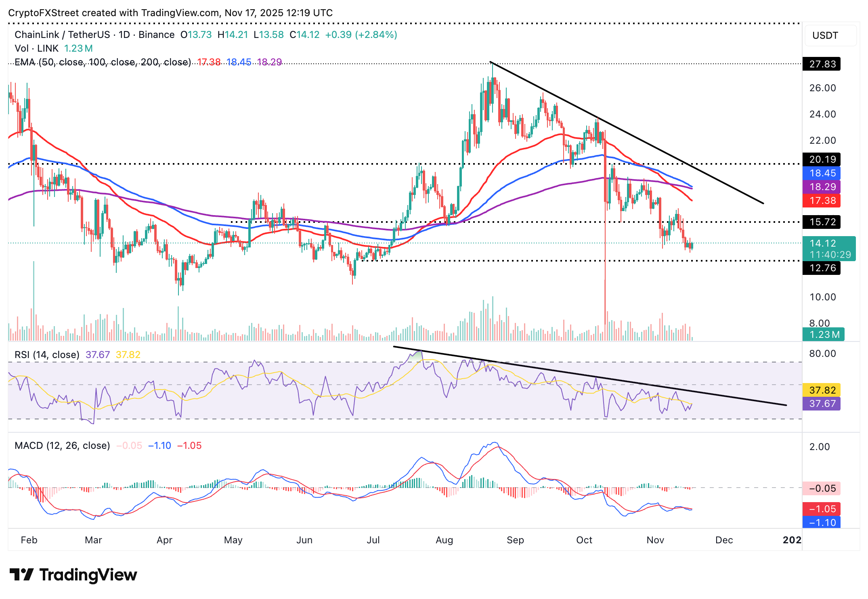Screen dimensions: 868x599
Task: Select the ChainLink / TetherUS symbol title
Action: click(x=62, y=35)
